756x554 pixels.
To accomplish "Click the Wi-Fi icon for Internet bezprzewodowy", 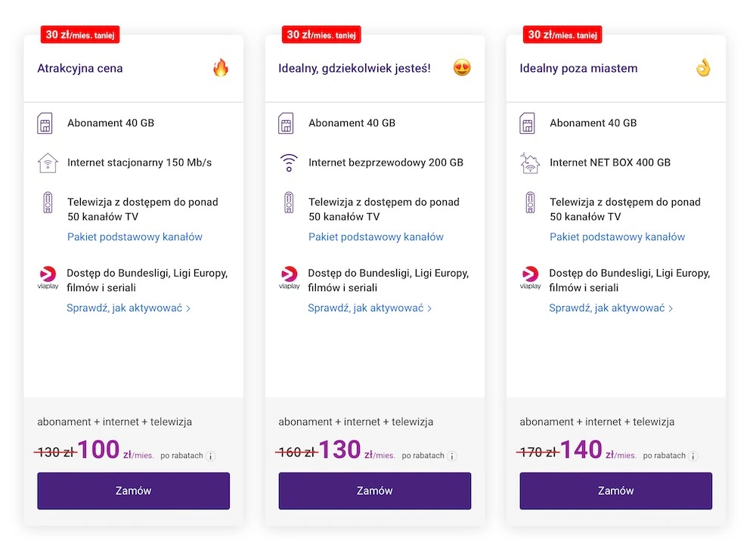I will pyautogui.click(x=289, y=162).
